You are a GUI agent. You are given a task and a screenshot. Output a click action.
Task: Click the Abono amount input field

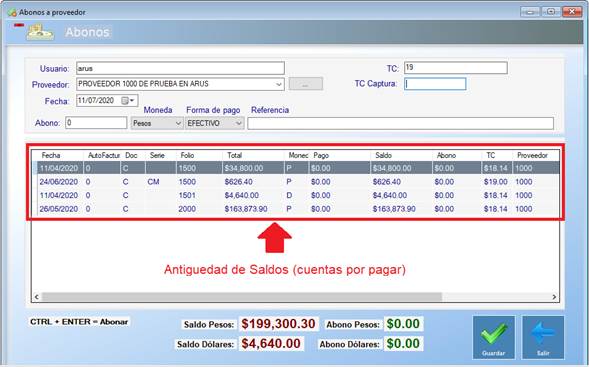tap(96, 123)
